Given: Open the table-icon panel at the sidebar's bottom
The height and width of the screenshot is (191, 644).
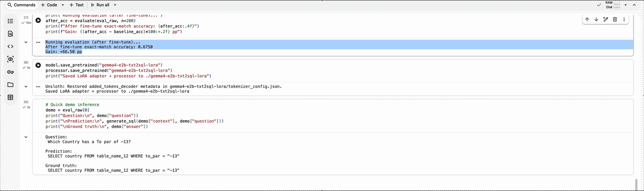Looking at the screenshot, I should 10,98.
